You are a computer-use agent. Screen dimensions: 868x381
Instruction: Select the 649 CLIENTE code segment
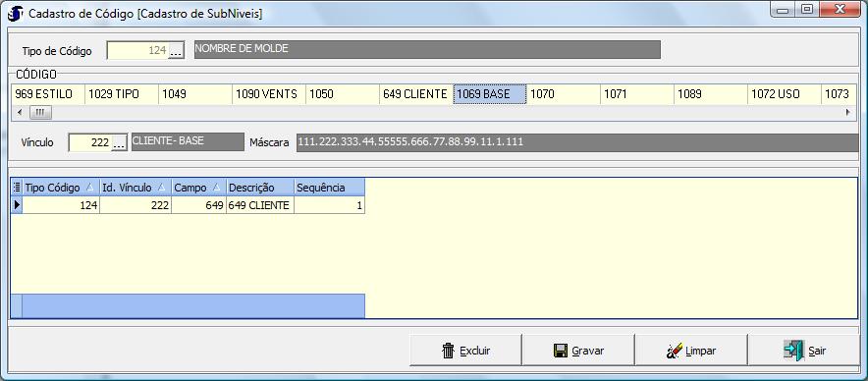415,94
